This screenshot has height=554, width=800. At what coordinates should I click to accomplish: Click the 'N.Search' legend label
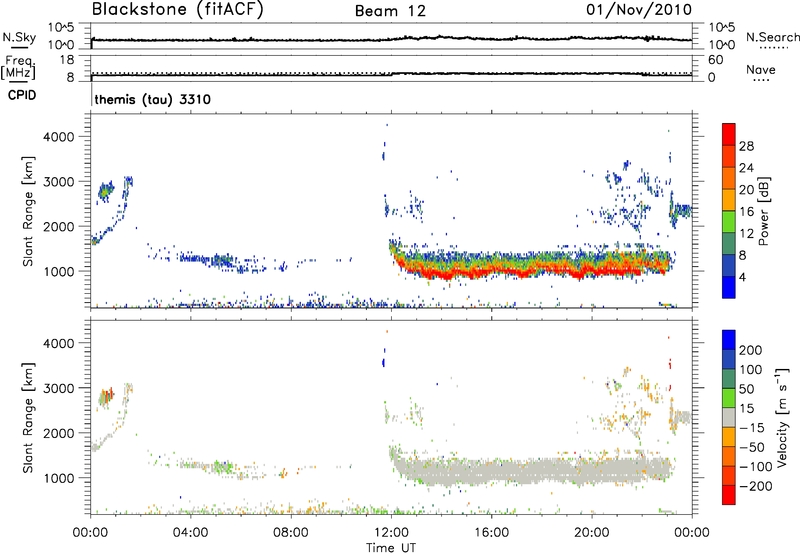(772, 37)
